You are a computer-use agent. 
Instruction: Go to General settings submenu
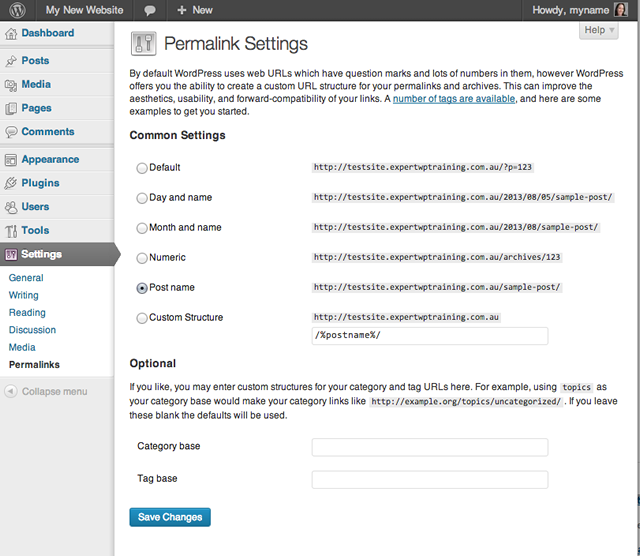[26, 278]
